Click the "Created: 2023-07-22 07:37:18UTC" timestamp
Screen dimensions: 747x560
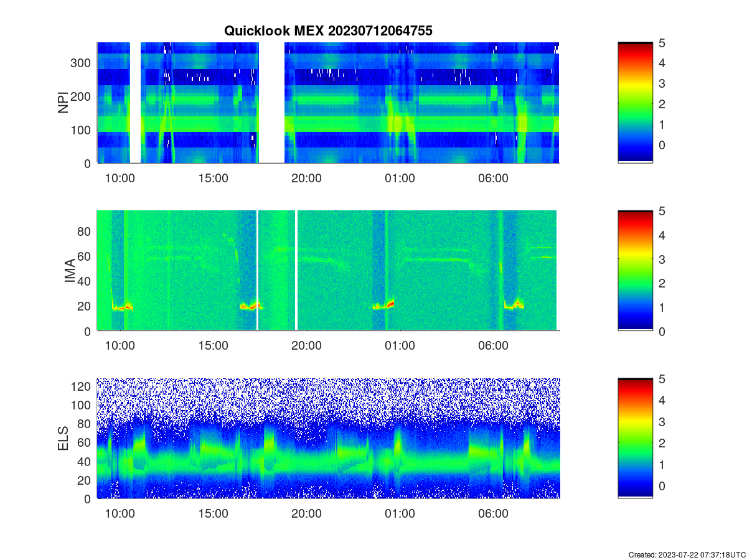[687, 554]
